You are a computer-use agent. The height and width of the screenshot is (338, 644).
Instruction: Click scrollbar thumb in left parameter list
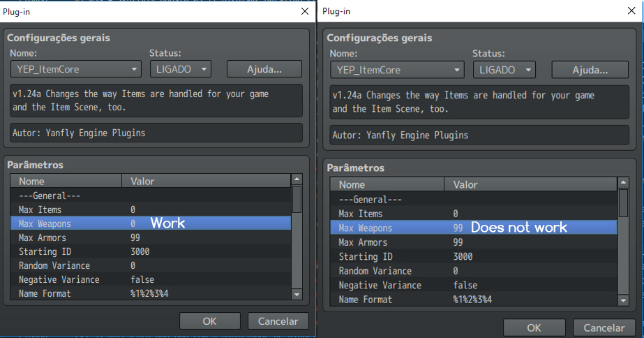click(x=297, y=200)
